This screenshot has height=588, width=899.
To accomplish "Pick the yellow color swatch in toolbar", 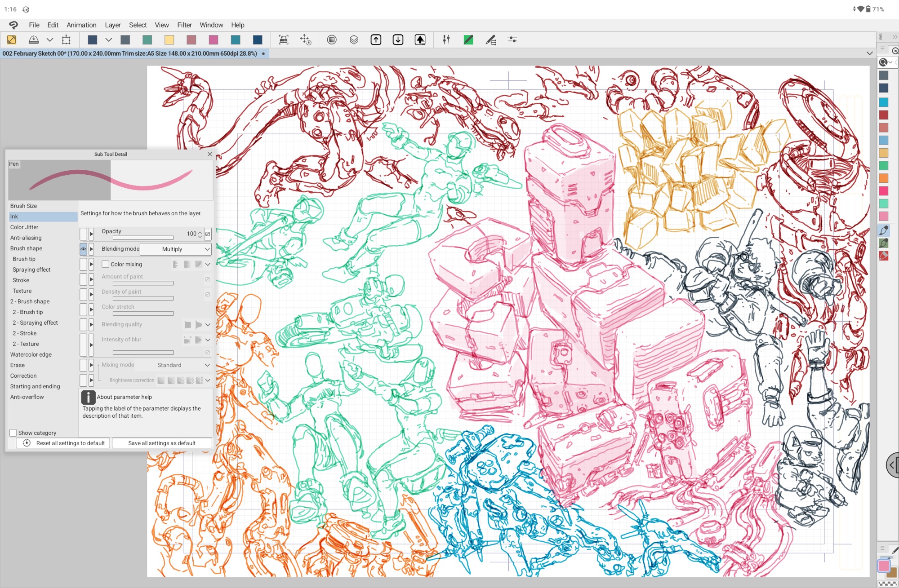I will click(169, 40).
